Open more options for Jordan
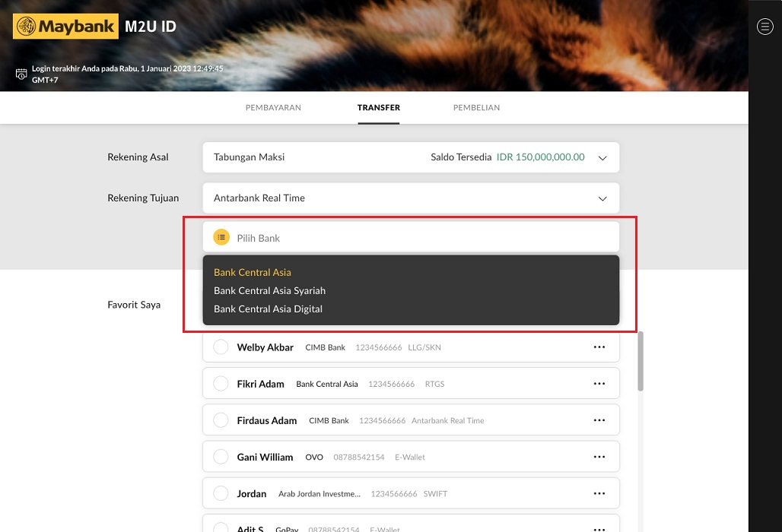782x532 pixels. (x=599, y=493)
